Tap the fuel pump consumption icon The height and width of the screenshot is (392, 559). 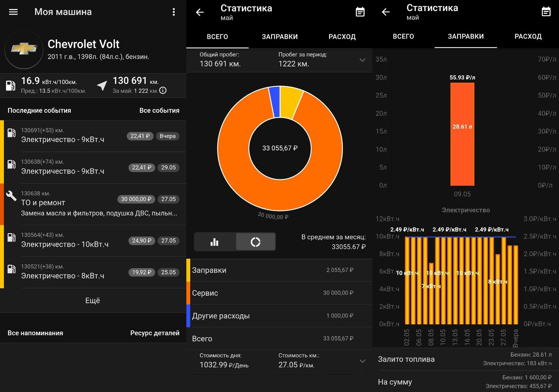(10, 85)
